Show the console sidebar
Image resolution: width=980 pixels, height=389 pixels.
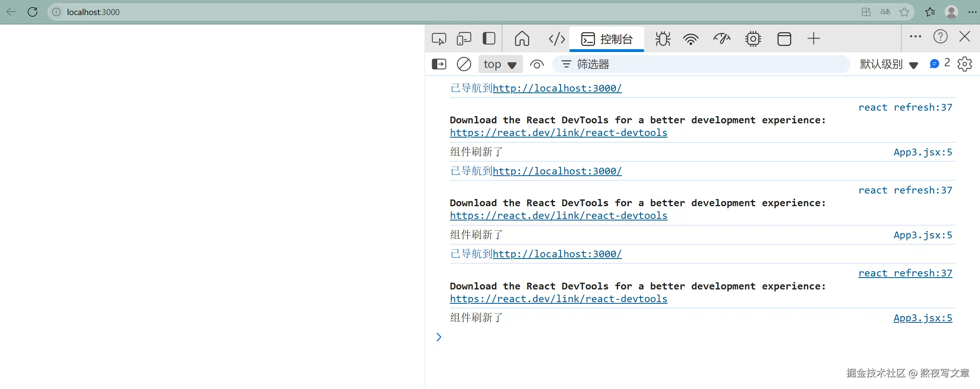[439, 64]
